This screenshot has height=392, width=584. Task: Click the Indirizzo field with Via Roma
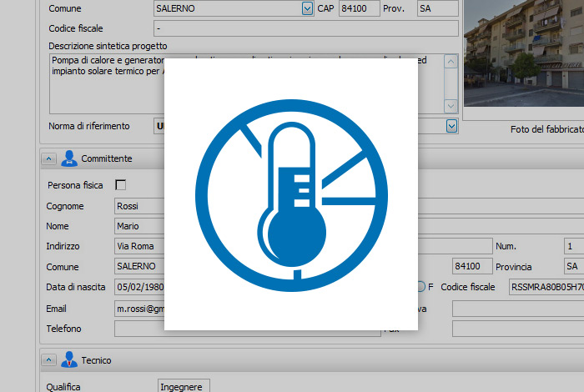138,246
